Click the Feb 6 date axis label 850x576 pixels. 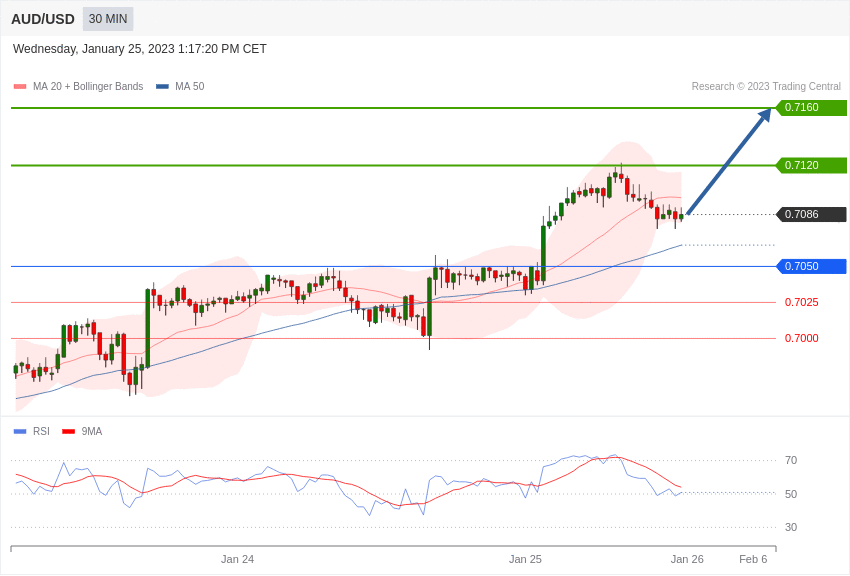click(754, 559)
